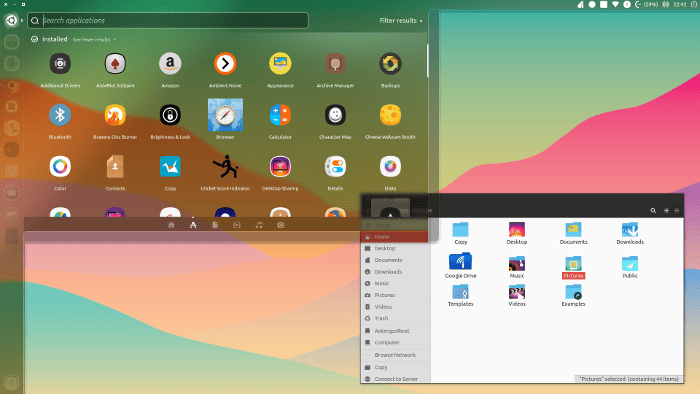This screenshot has height=394, width=700.
Task: Click the file manager search icon
Action: click(653, 211)
